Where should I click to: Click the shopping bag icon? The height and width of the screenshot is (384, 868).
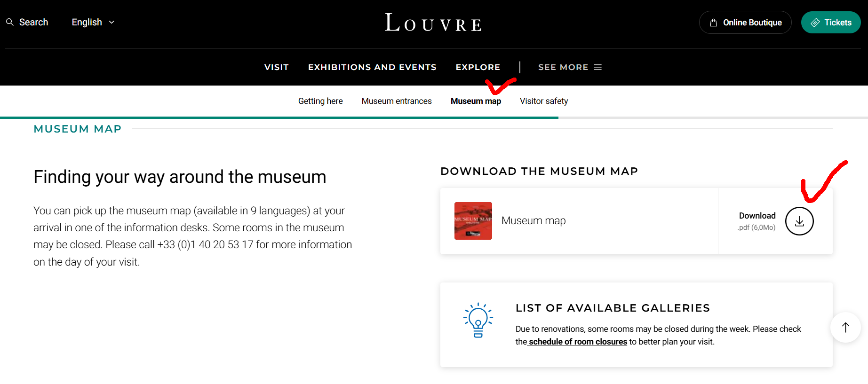pyautogui.click(x=713, y=23)
